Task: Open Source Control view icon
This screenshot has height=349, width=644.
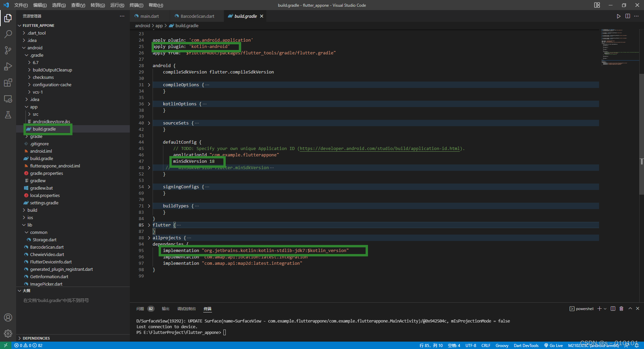Action: pos(8,50)
